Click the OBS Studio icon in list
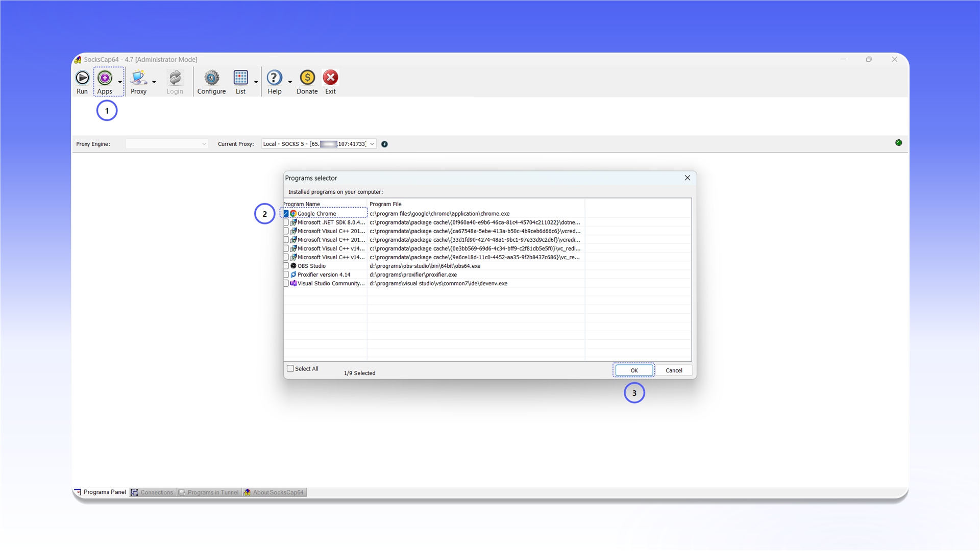This screenshot has height=551, width=980. [x=293, y=266]
